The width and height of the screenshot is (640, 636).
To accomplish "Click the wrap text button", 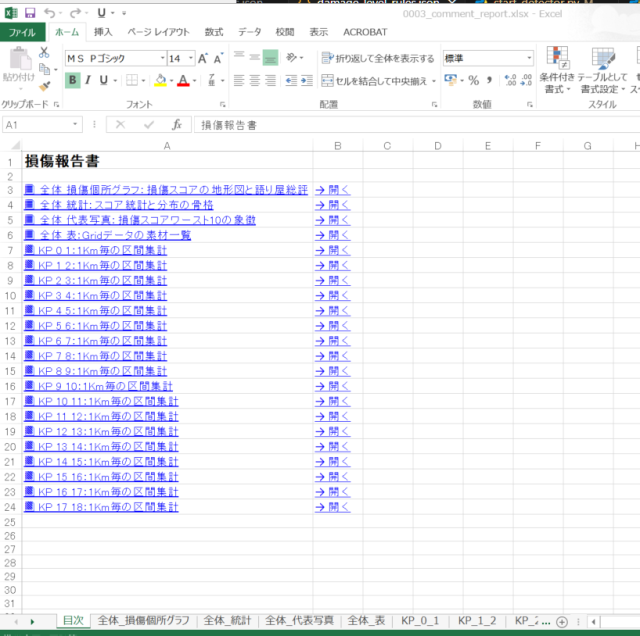I will (x=378, y=58).
